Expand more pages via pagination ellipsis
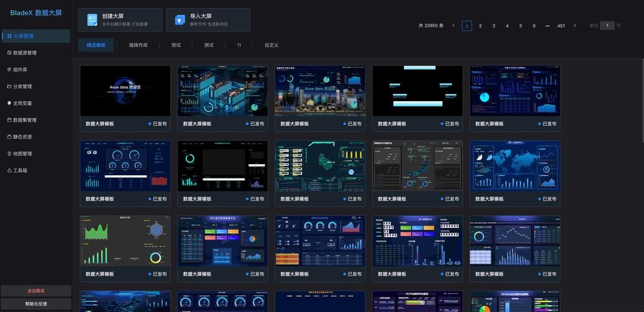This screenshot has height=312, width=644. coord(547,26)
